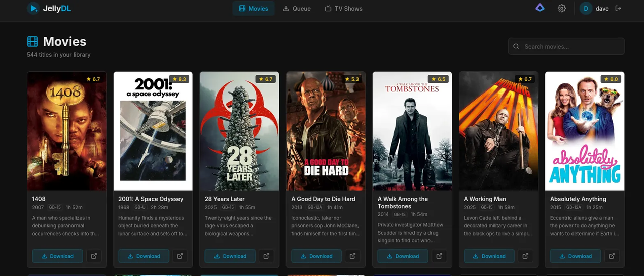Click the "544 titles in your library" text

(58, 54)
